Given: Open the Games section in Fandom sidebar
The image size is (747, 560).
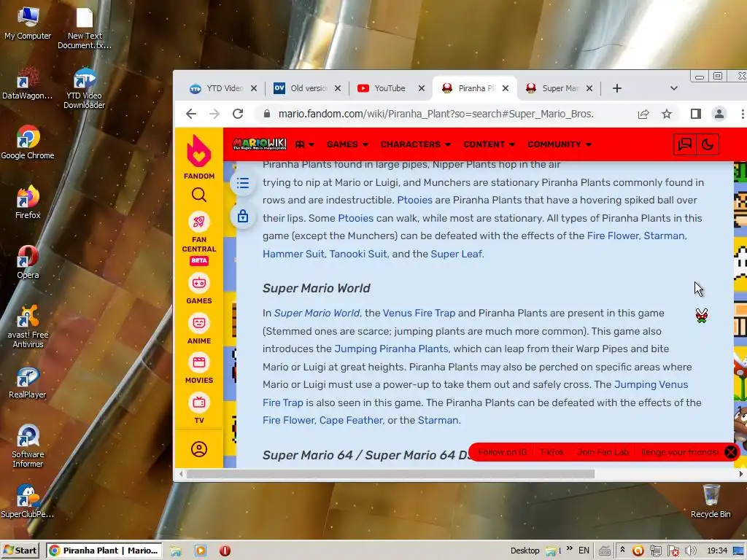Looking at the screenshot, I should [199, 289].
